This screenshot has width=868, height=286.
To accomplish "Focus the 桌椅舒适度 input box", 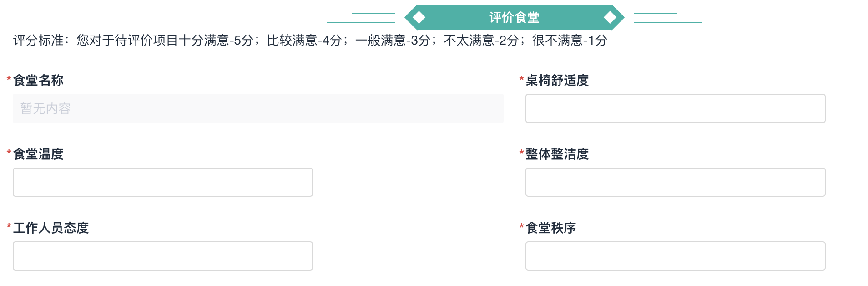I will pyautogui.click(x=675, y=108).
